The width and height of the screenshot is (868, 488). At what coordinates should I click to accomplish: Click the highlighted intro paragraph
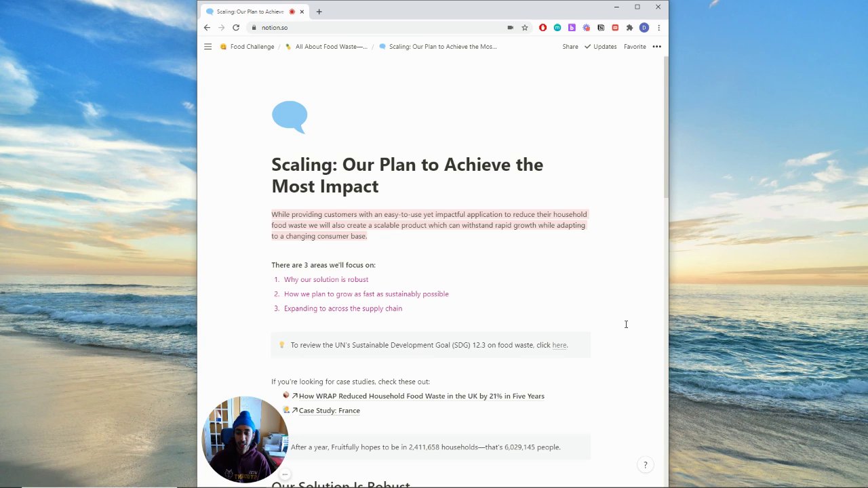[x=429, y=225]
